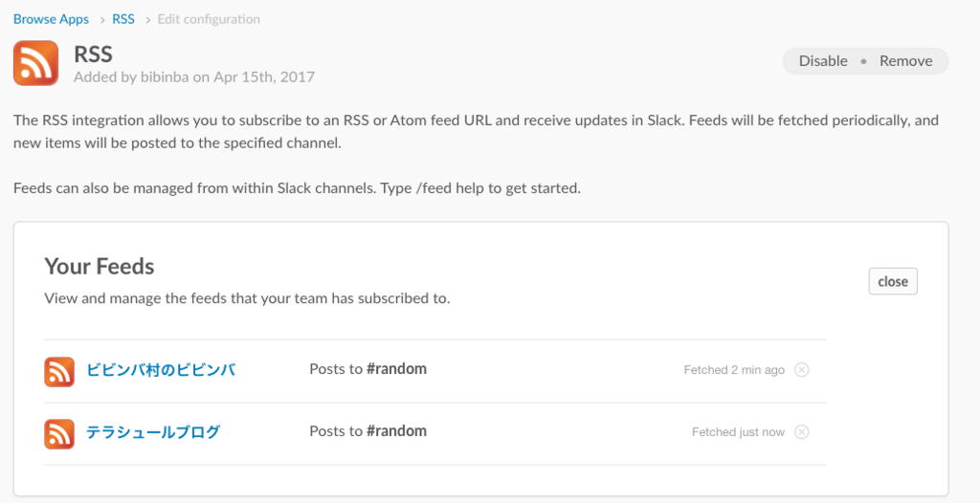
Task: Go to RSS breadcrumb link
Action: pyautogui.click(x=123, y=19)
